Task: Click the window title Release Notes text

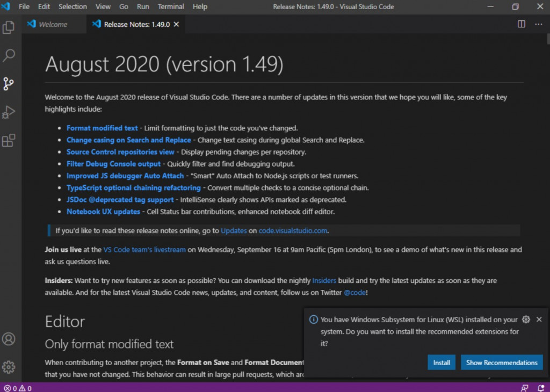Action: point(333,6)
